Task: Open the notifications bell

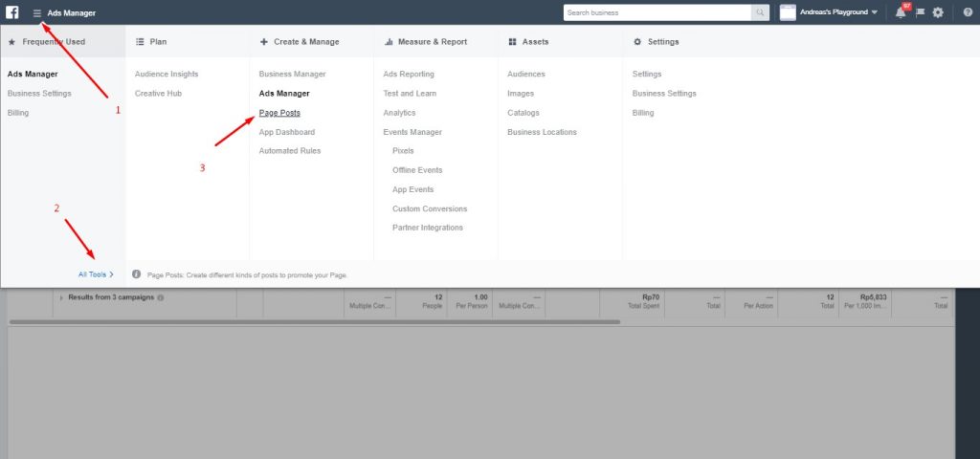Action: (901, 12)
